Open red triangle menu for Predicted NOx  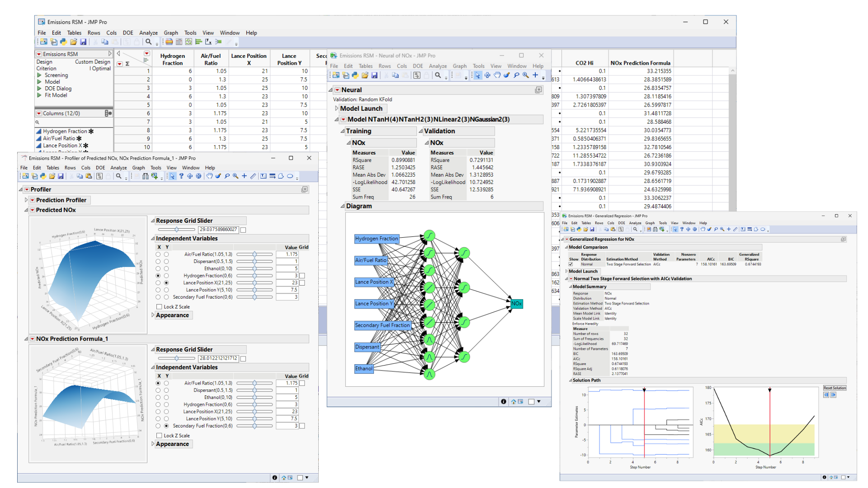coord(32,210)
